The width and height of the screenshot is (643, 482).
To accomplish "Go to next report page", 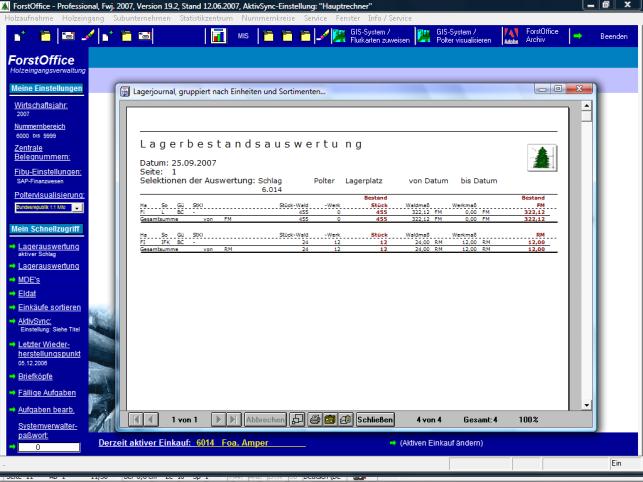I will [218, 419].
